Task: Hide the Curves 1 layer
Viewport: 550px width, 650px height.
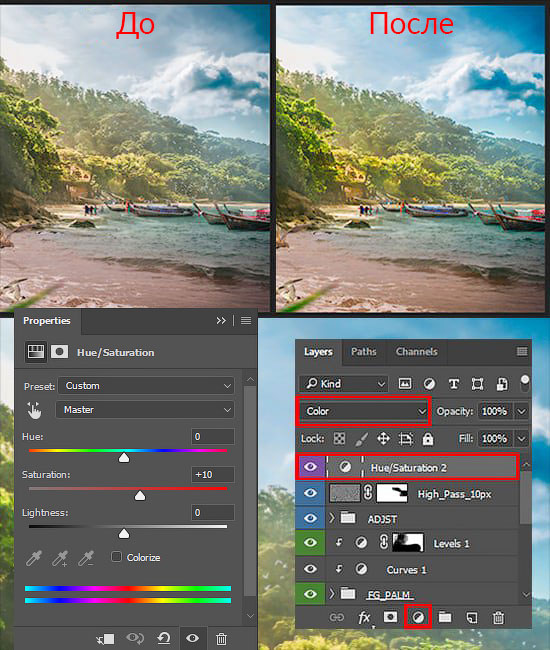Action: coord(310,569)
